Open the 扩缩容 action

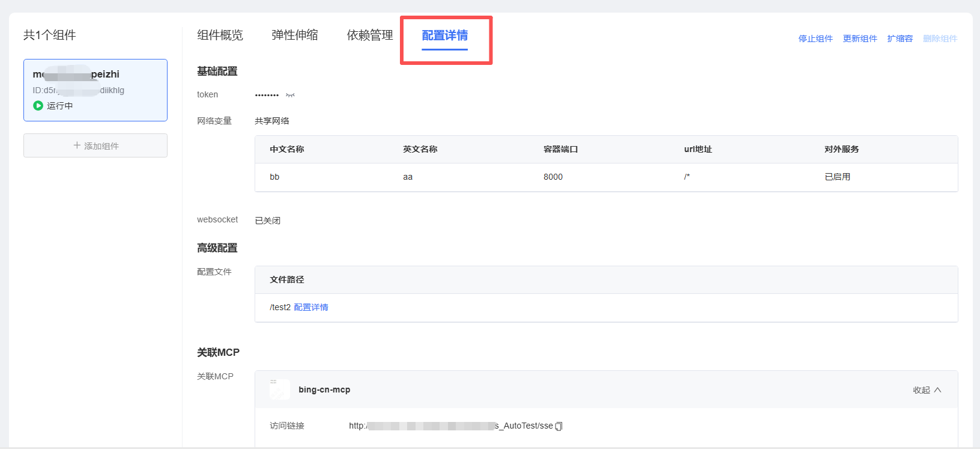coord(900,38)
